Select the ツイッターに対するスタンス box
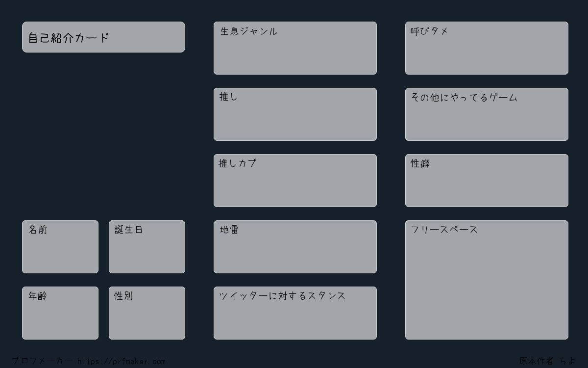Viewport: 588px width, 368px height. (295, 313)
